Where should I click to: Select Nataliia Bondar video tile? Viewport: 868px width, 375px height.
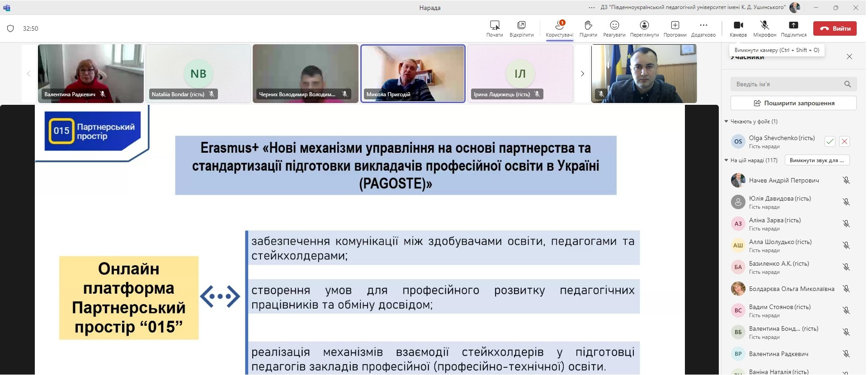pyautogui.click(x=198, y=74)
